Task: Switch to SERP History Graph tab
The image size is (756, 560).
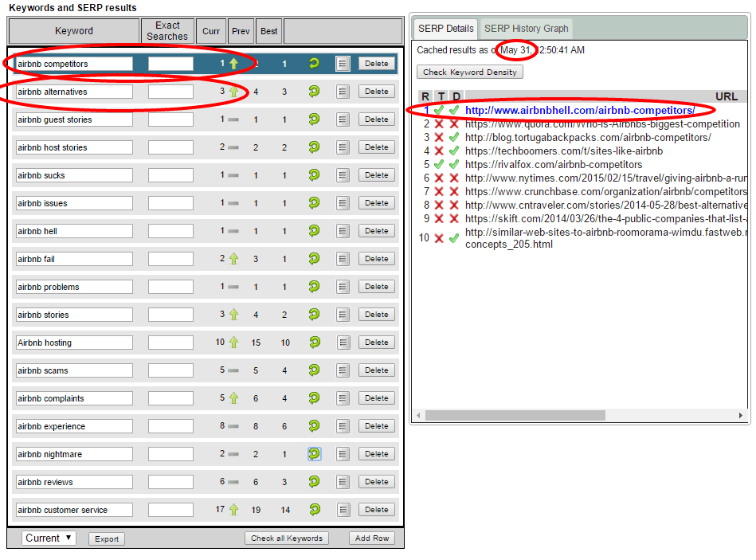Action: 526,29
